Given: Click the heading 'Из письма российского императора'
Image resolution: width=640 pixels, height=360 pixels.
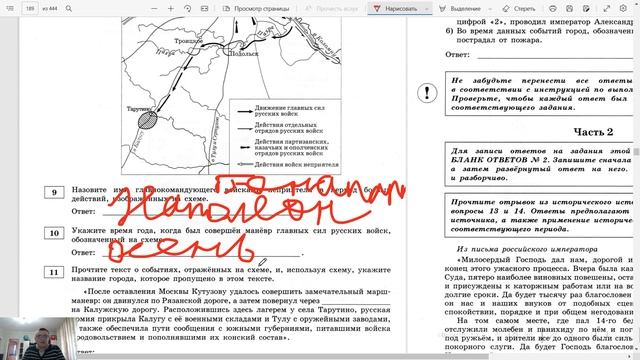Looking at the screenshot, I should (x=527, y=249).
